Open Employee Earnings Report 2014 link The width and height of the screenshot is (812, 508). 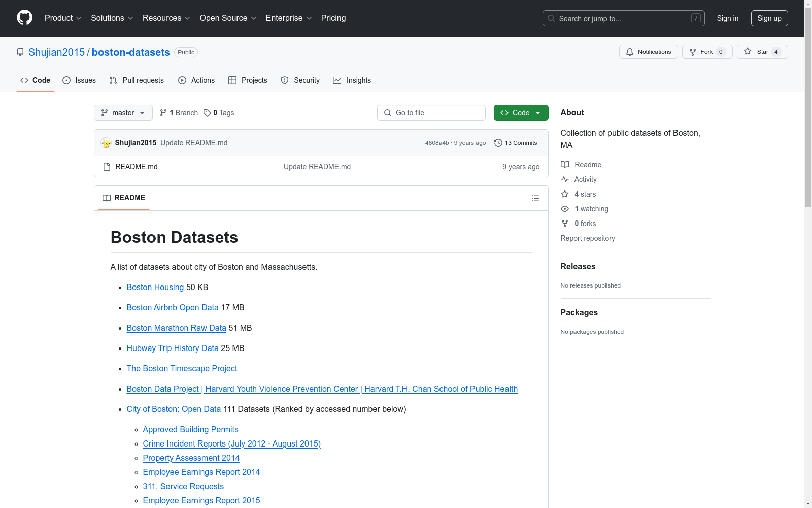201,472
